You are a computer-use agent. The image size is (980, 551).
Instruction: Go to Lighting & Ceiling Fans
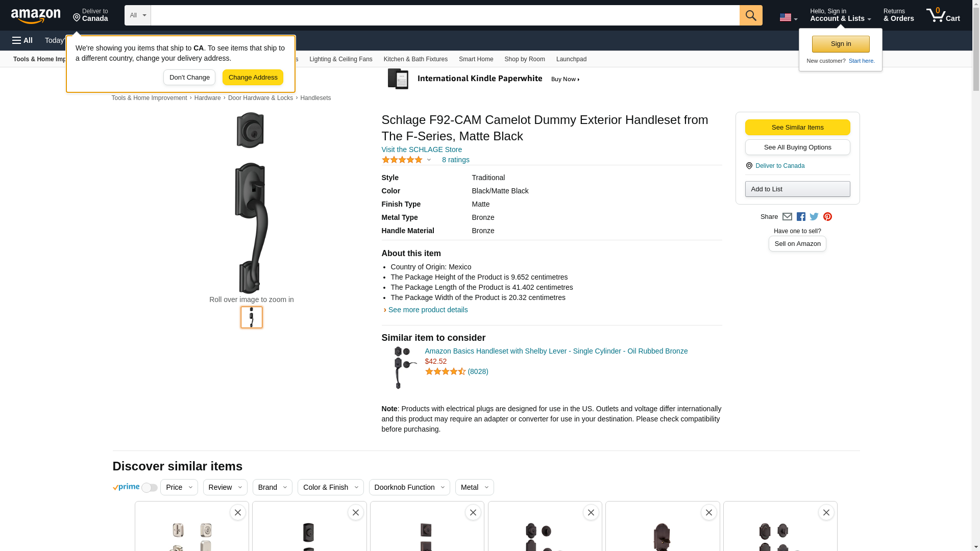pos(340,59)
